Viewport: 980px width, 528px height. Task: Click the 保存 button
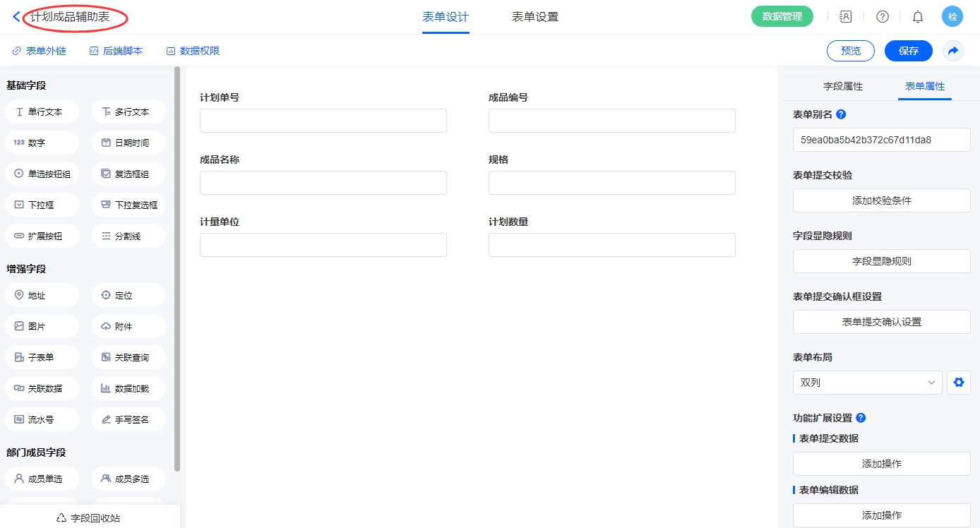908,51
